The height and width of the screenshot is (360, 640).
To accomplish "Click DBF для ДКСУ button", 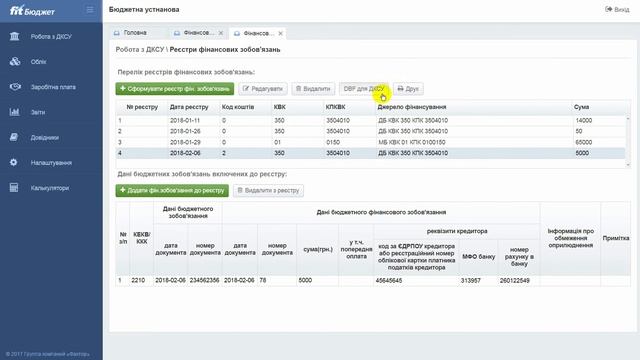I will coord(364,89).
